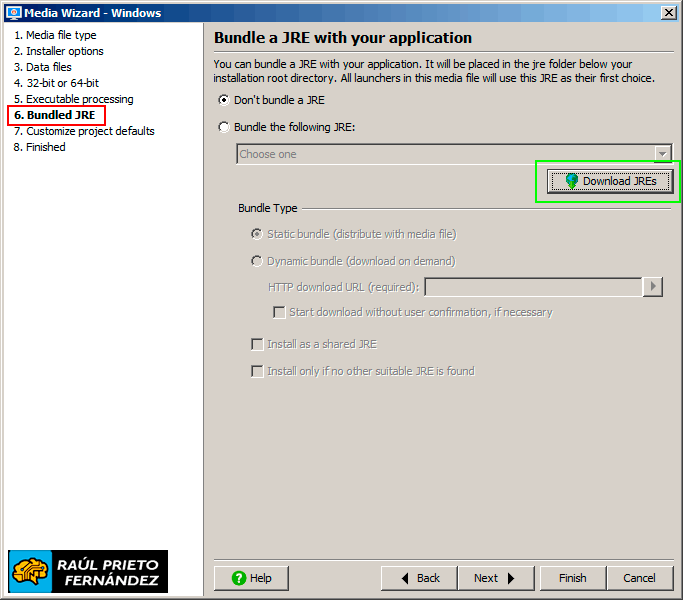The height and width of the screenshot is (600, 683).
Task: Click the HTTP download URL input field
Action: 534,287
